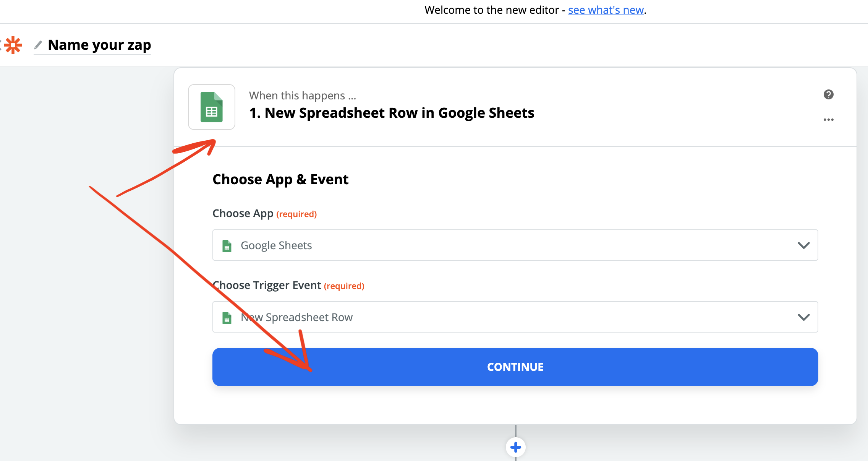This screenshot has width=868, height=461.
Task: Click the "Choose App & Event" section heading
Action: point(280,179)
